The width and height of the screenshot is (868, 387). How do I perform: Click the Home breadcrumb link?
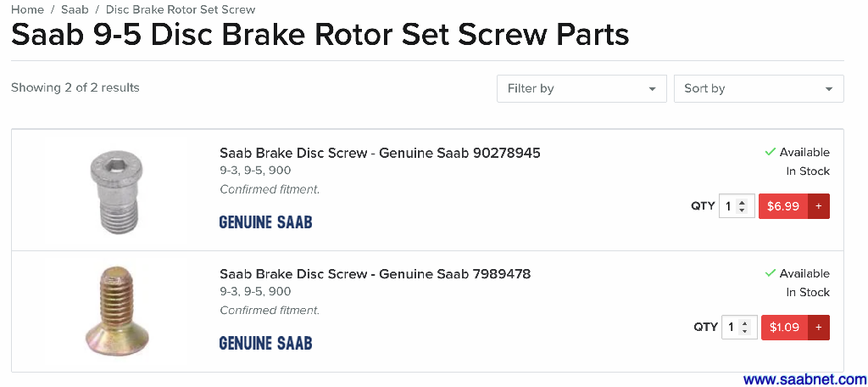tap(27, 9)
